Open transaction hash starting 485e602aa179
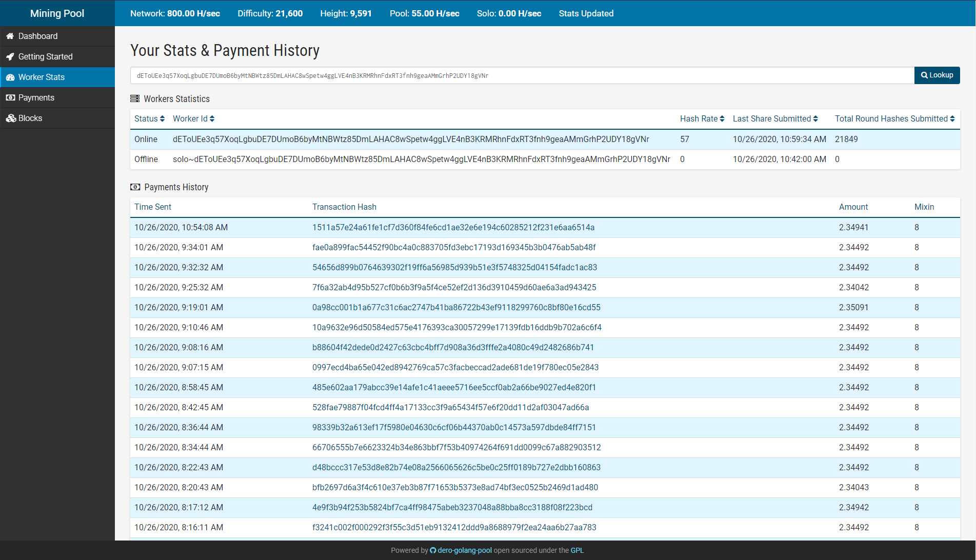This screenshot has width=976, height=560. click(454, 387)
